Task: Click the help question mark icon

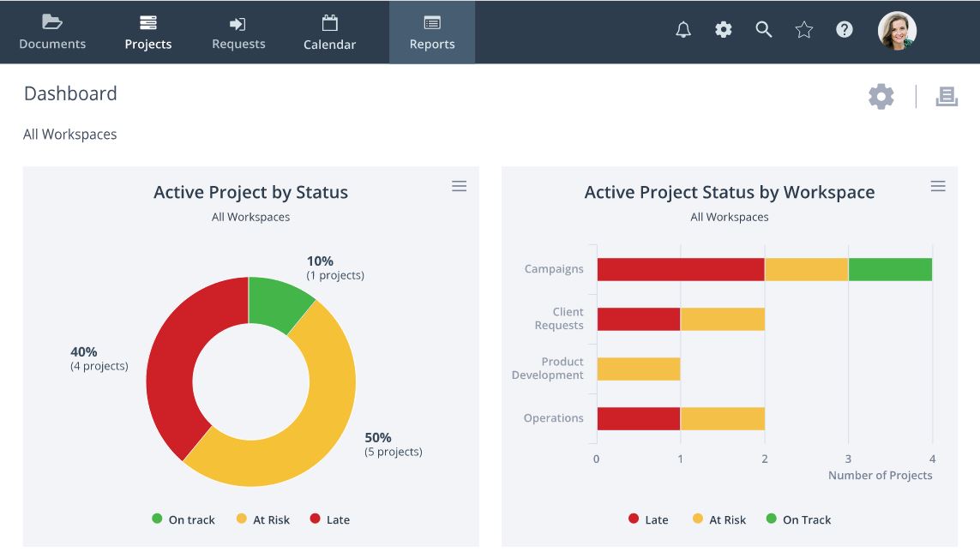Action: [845, 30]
